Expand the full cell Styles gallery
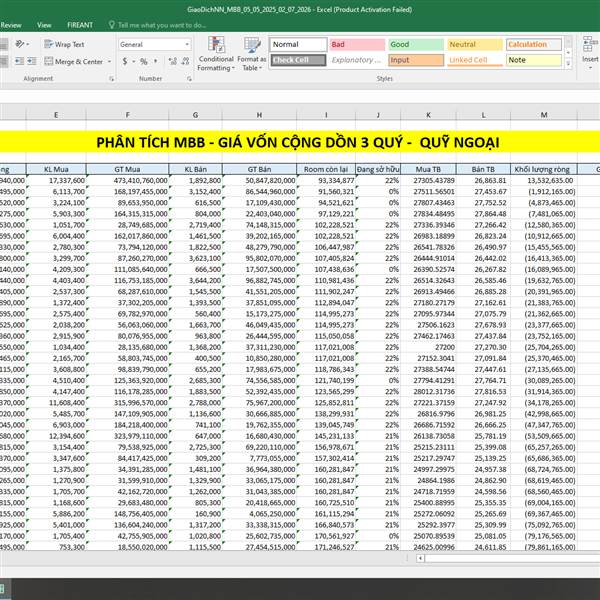 [x=568, y=64]
